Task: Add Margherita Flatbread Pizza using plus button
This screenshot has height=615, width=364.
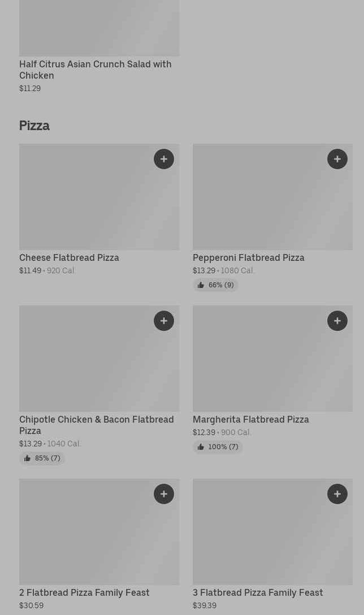Action: [337, 321]
